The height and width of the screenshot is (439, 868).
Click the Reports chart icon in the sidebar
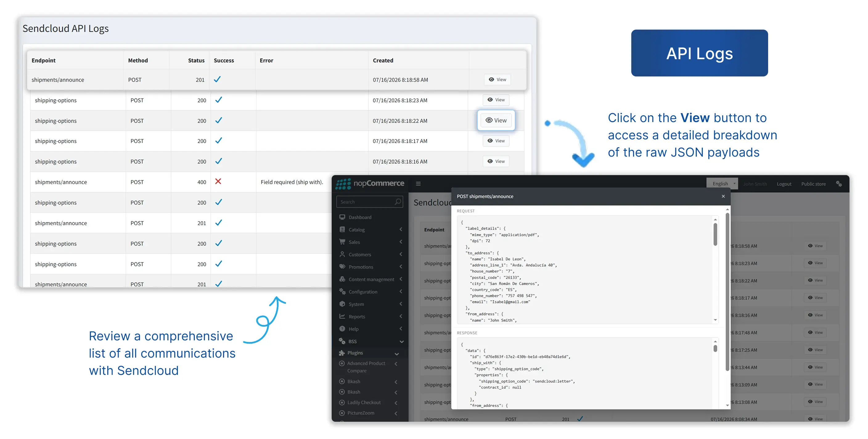coord(342,316)
